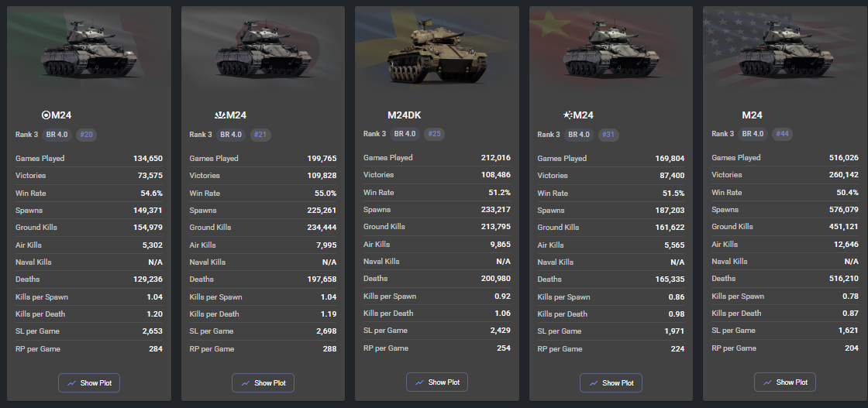Select the #31 ranking badge
868x408 pixels.
(608, 135)
